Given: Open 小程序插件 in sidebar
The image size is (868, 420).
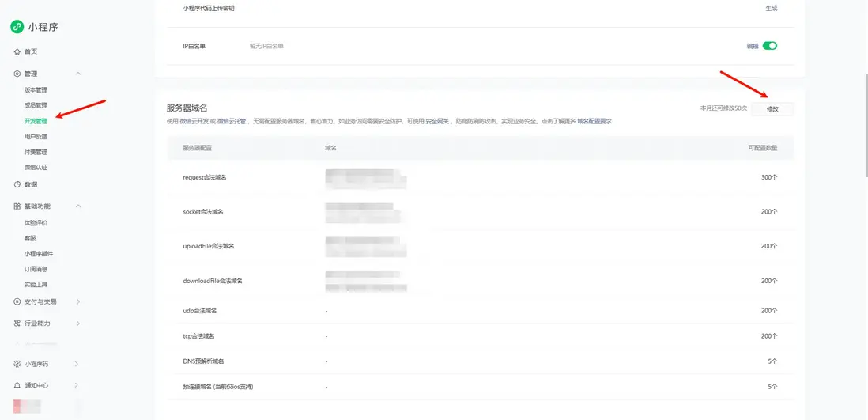Looking at the screenshot, I should (39, 254).
